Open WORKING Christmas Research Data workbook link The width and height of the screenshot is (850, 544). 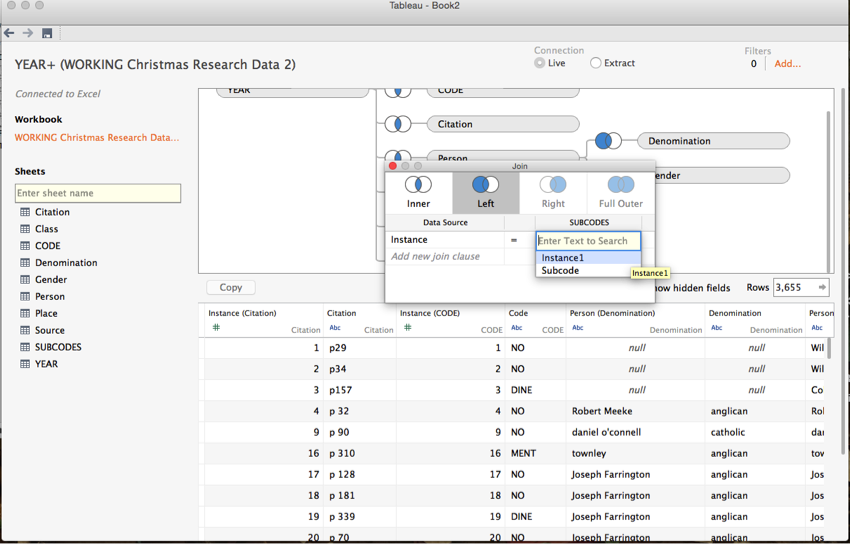96,138
